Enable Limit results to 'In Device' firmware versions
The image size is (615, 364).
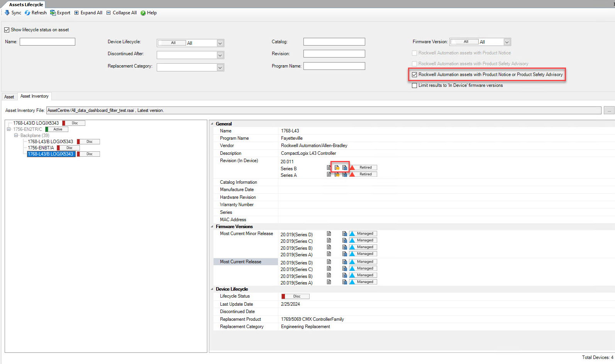(414, 85)
